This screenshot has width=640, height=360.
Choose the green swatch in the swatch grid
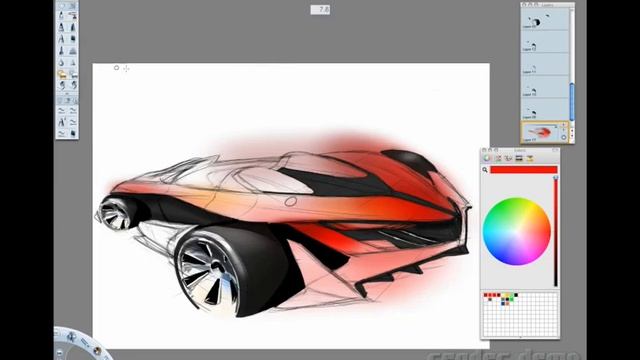pos(511,299)
